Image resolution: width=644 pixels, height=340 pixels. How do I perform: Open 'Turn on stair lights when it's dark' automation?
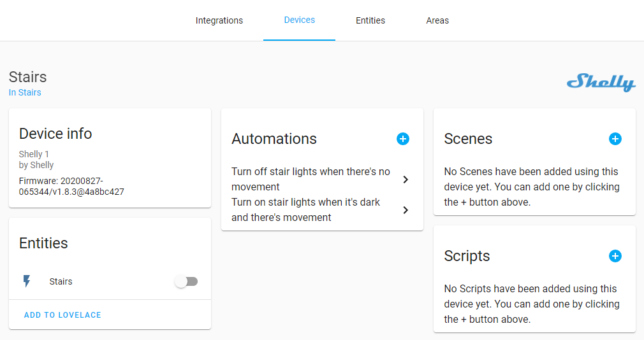(x=306, y=210)
